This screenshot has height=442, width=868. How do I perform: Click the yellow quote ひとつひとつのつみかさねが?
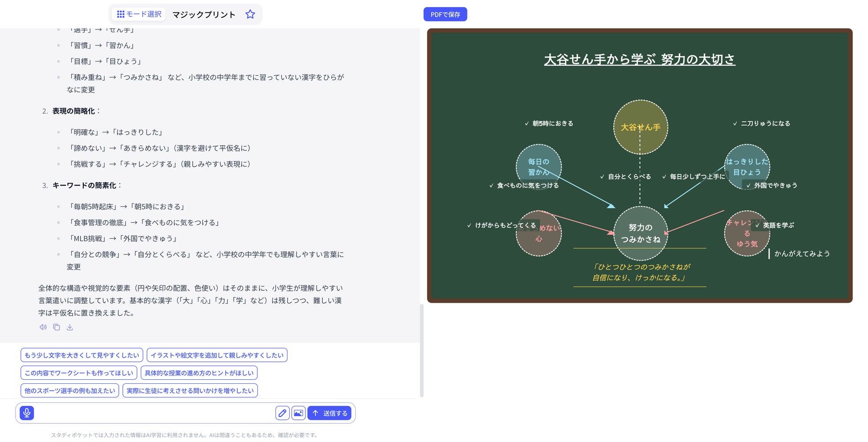click(x=641, y=267)
